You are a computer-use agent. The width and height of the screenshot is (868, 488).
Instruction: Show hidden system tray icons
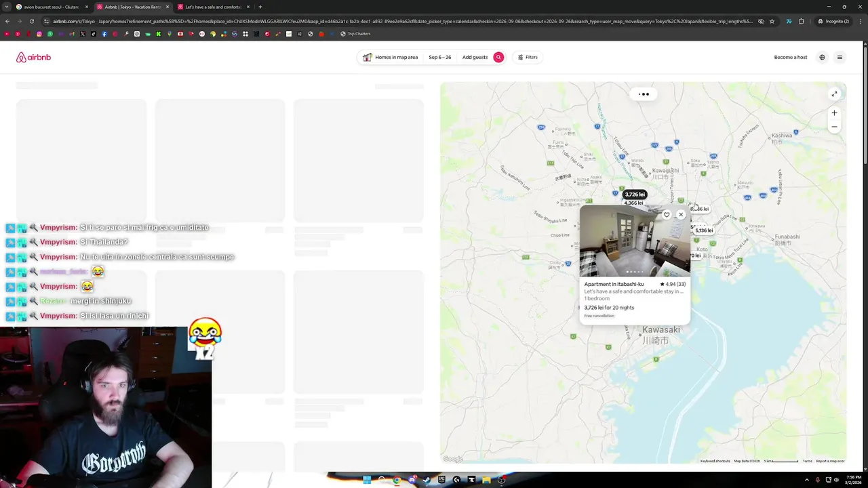(807, 480)
